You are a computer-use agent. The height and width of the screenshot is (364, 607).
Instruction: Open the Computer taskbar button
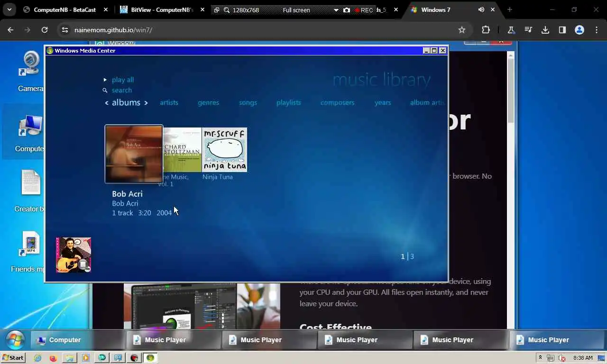78,340
